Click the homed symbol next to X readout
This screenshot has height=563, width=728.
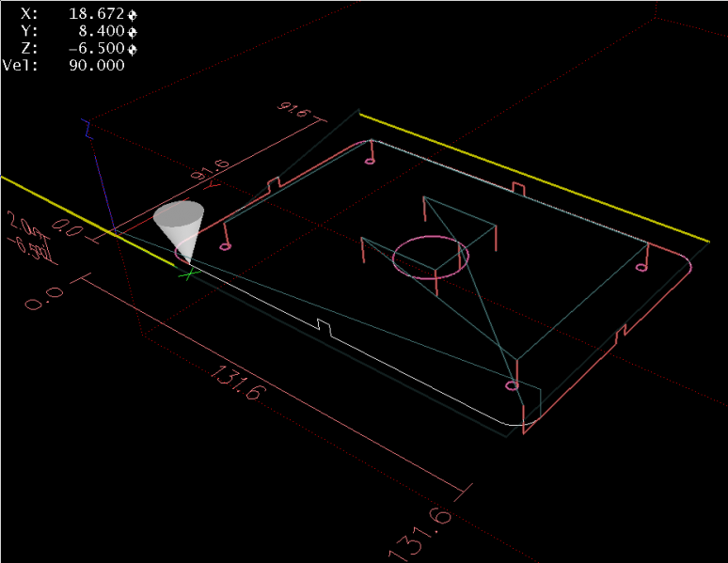(133, 15)
